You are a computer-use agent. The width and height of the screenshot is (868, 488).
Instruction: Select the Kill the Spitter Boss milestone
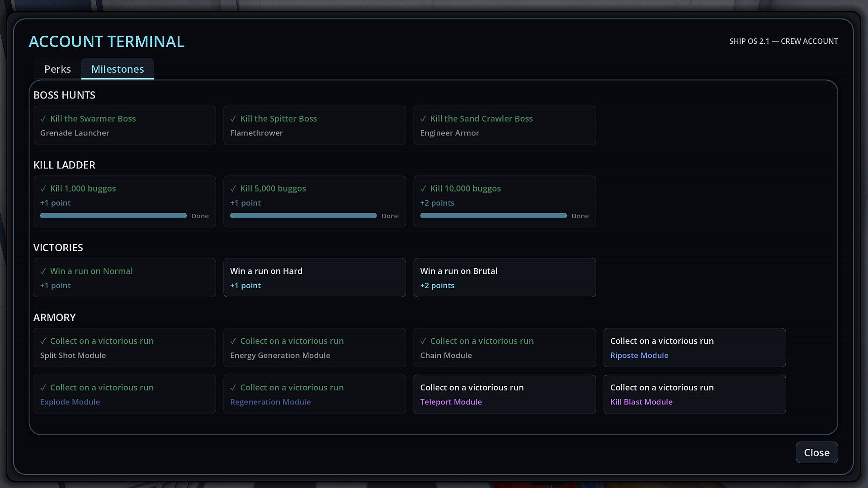[x=314, y=125]
